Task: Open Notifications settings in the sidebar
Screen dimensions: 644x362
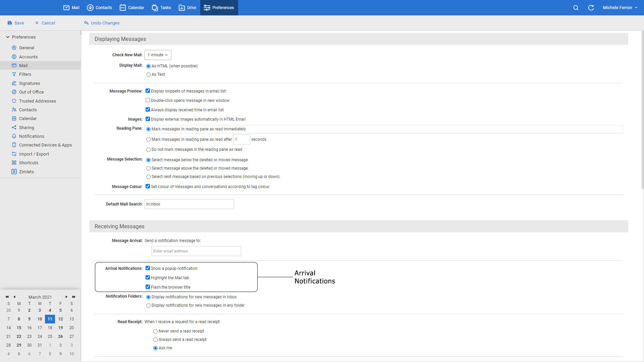Action: pyautogui.click(x=32, y=136)
